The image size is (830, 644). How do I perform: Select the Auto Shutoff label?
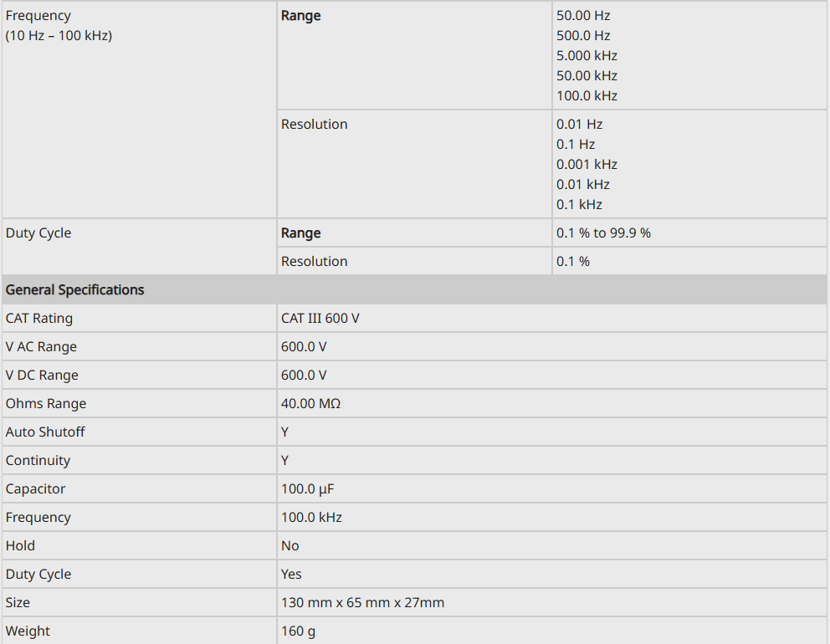point(45,432)
